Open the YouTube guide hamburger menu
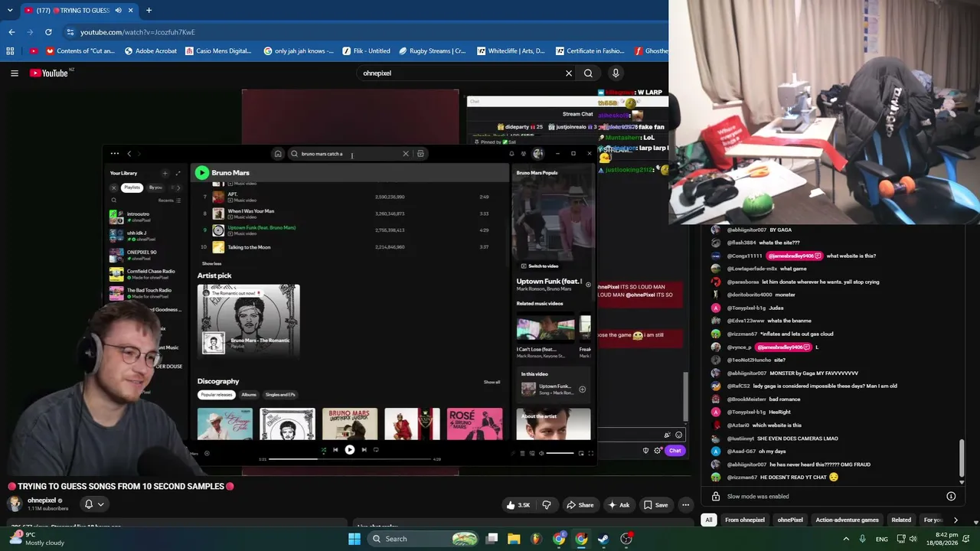 coord(15,73)
